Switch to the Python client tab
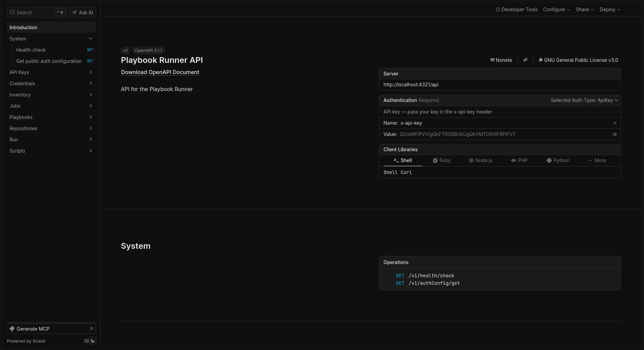Image resolution: width=644 pixels, height=350 pixels. coord(558,160)
